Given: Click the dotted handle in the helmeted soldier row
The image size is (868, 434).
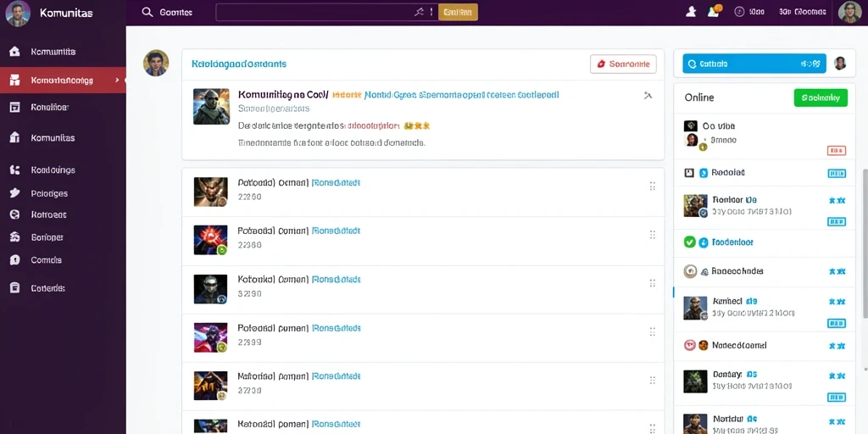Looking at the screenshot, I should (652, 283).
